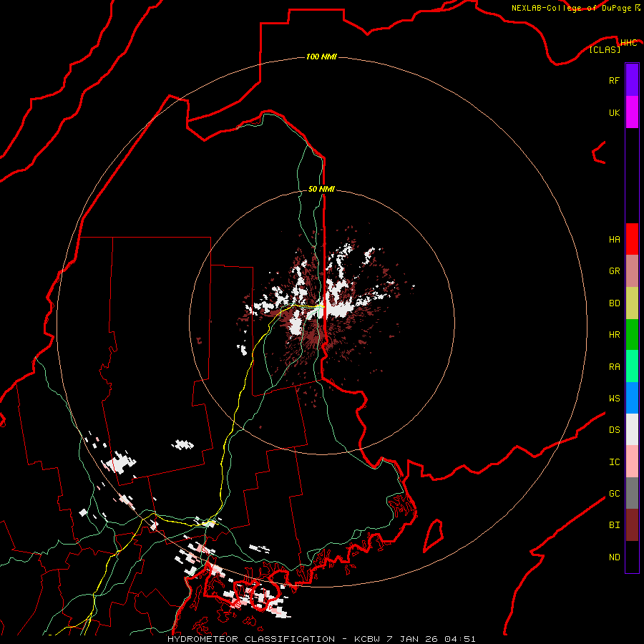This screenshot has height=644, width=644.
Task: Click the 50 NMI range ring label
Action: pyautogui.click(x=321, y=189)
